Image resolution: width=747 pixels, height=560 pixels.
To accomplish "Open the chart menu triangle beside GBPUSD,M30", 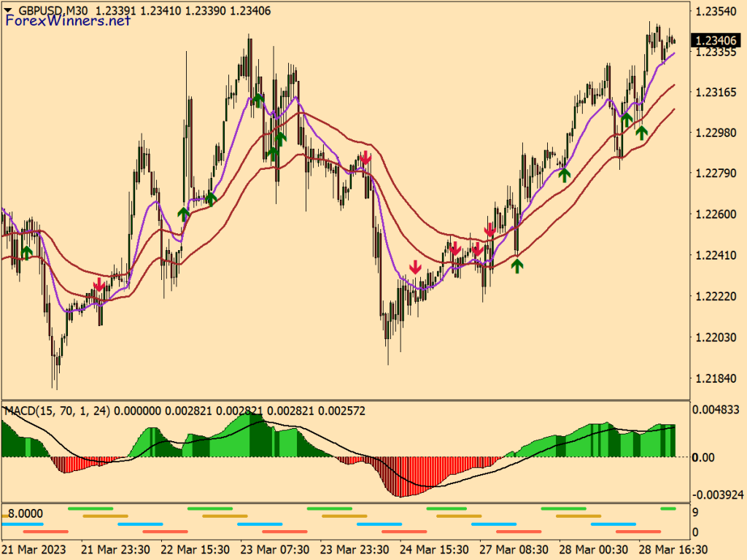I will 7,10.
